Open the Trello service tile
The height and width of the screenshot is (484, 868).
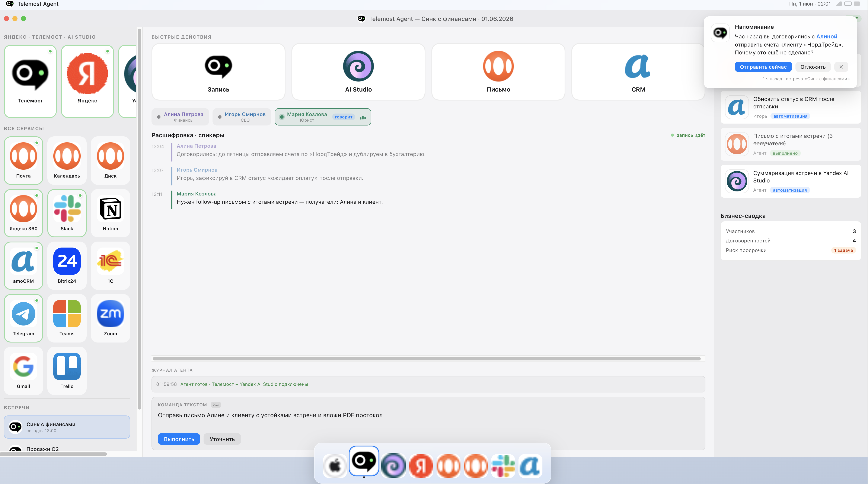click(67, 370)
